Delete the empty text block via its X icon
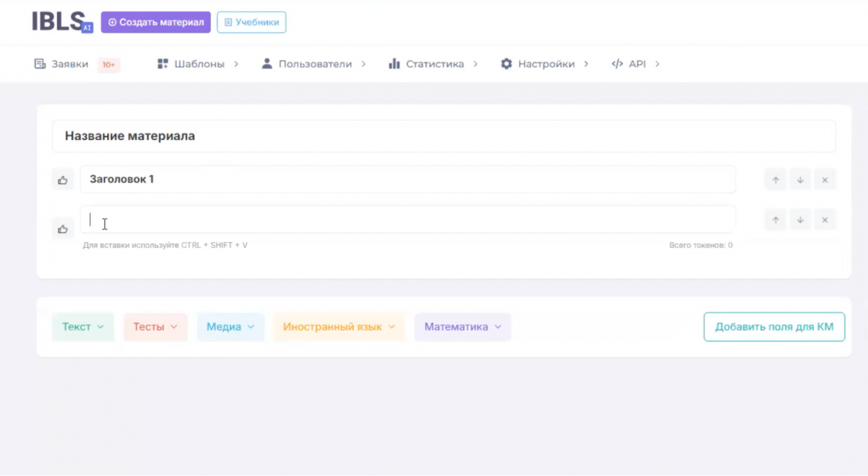The image size is (868, 476). click(825, 219)
